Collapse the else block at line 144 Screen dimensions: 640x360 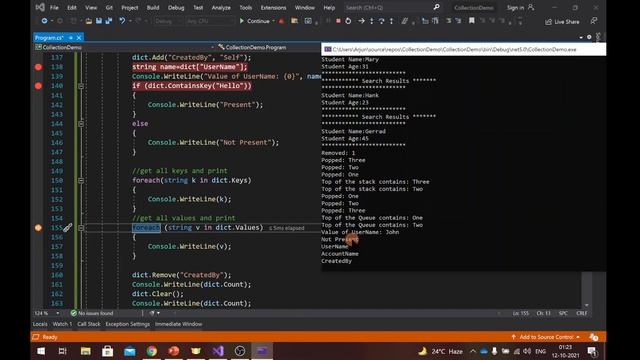tap(81, 124)
